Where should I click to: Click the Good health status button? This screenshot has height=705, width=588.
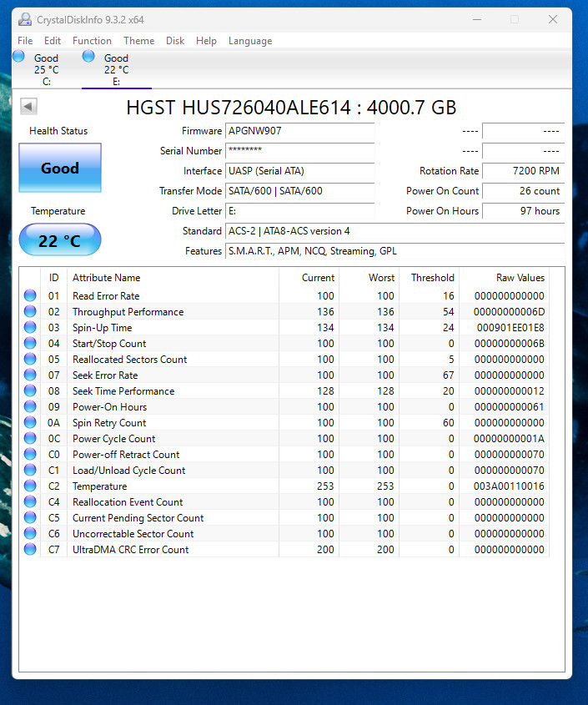pos(60,168)
